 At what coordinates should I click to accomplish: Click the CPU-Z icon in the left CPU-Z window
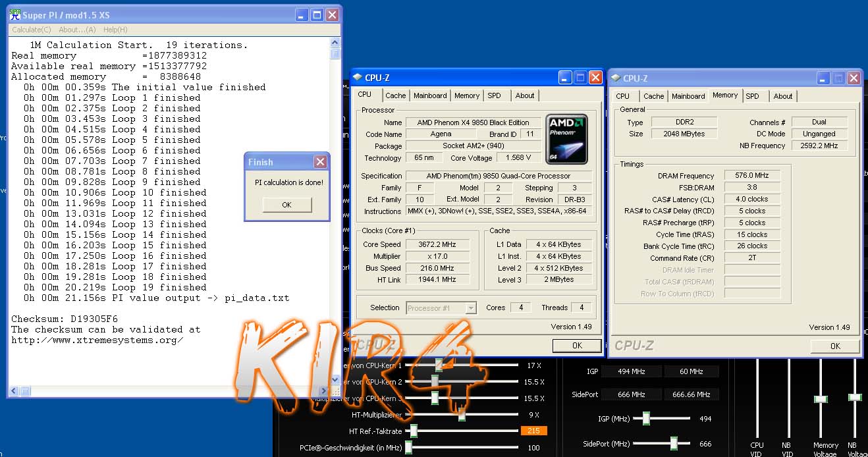point(356,78)
